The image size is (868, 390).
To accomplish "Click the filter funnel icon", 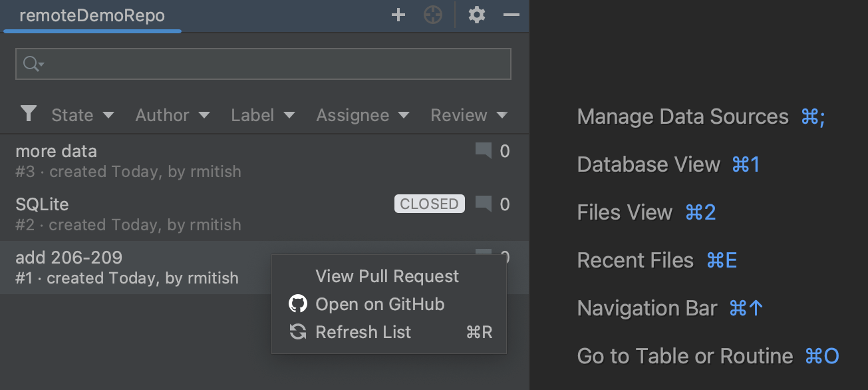I will click(28, 114).
